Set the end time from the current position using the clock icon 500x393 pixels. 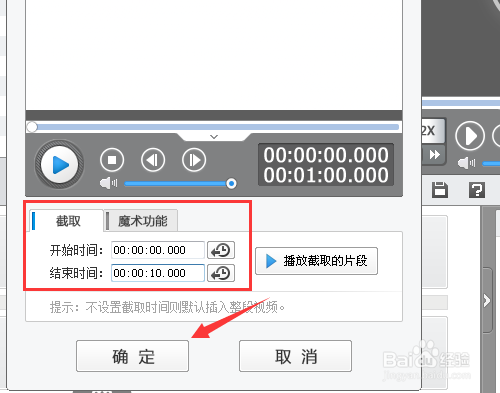click(221, 273)
